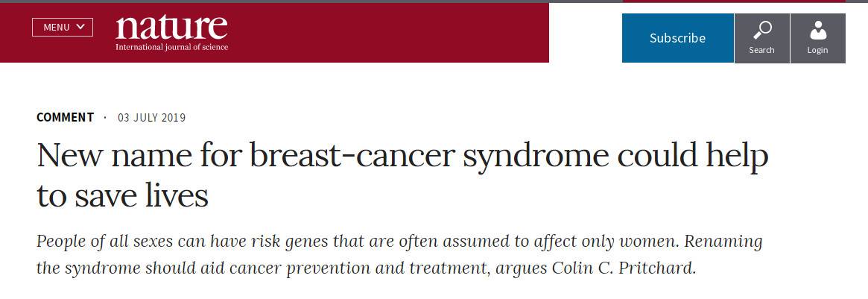Open the COMMENT section label
Image resolution: width=868 pixels, height=299 pixels.
click(65, 117)
